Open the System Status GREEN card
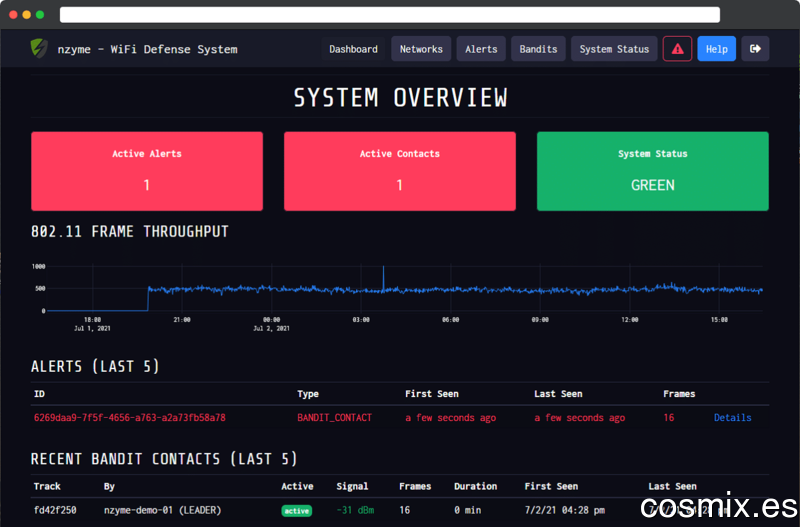 tap(653, 171)
